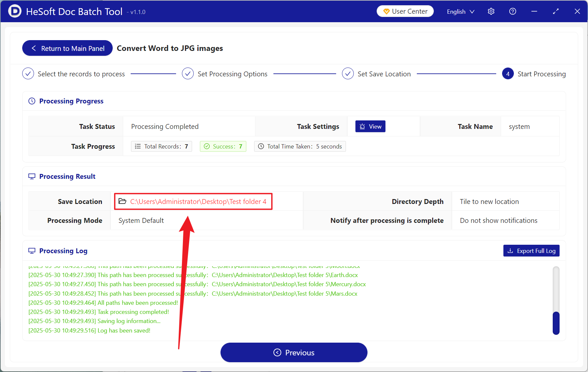
Task: Click the checkmark circle for first step
Action: pos(28,74)
